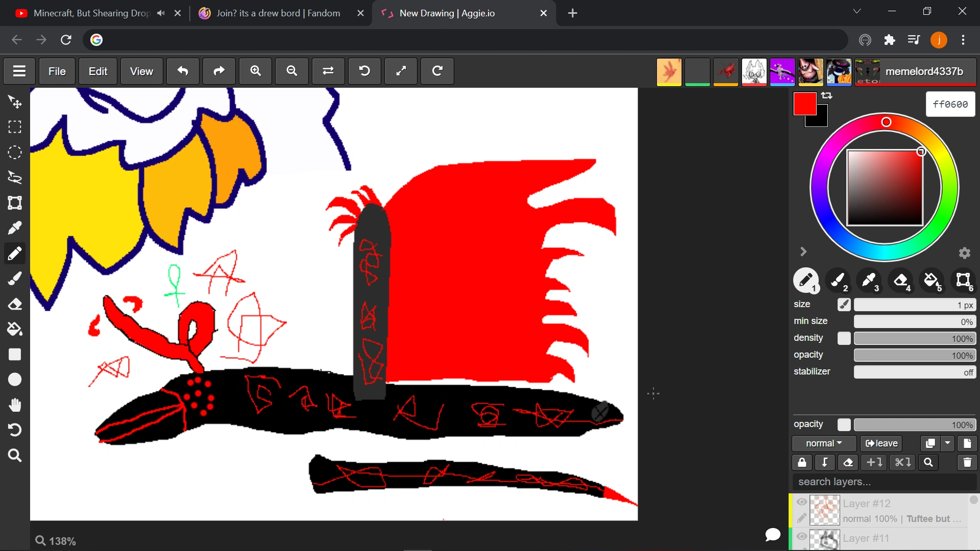Pick the eyedropper color picker tool

tap(15, 228)
